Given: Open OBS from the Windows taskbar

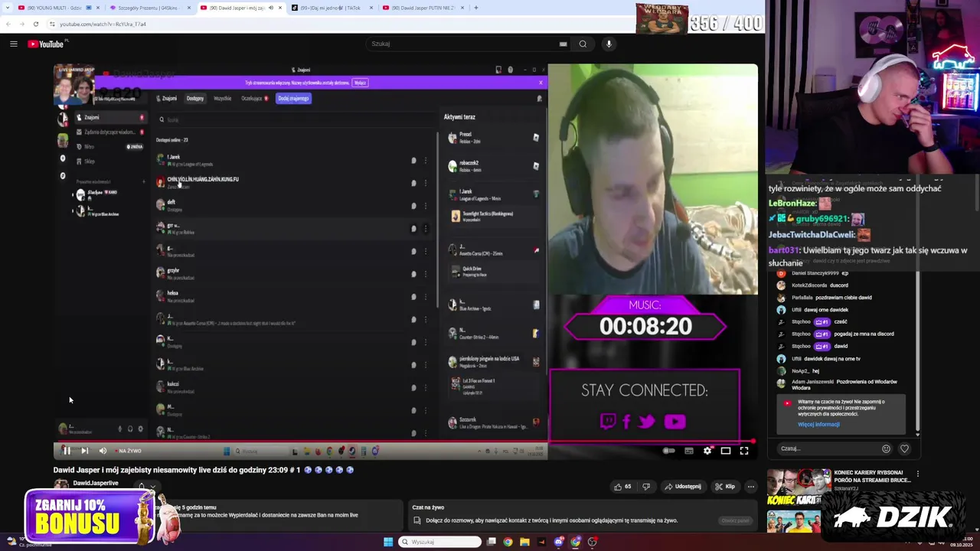Looking at the screenshot, I should coord(592,542).
